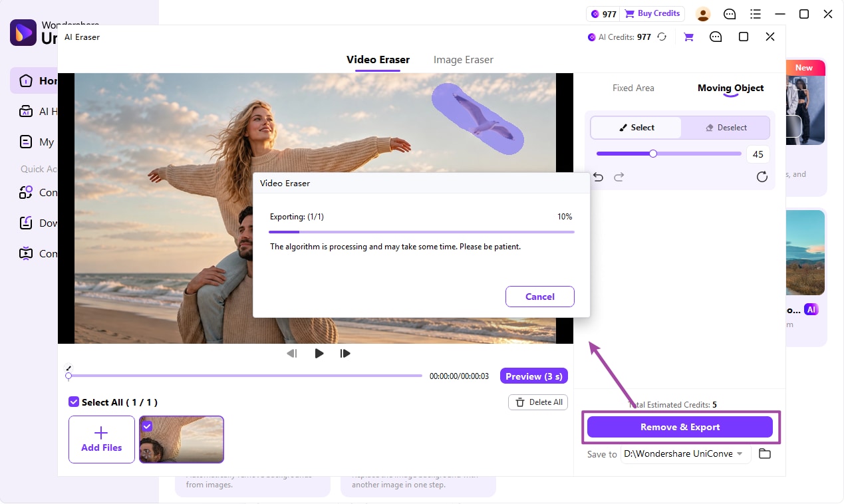Toggle the Select All checkbox
The image size is (844, 504).
click(74, 402)
